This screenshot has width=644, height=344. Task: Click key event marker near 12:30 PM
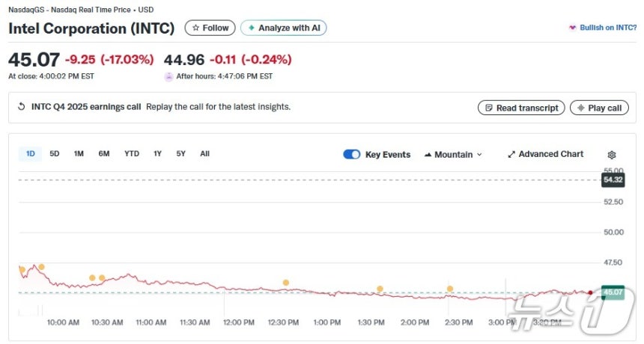286,283
